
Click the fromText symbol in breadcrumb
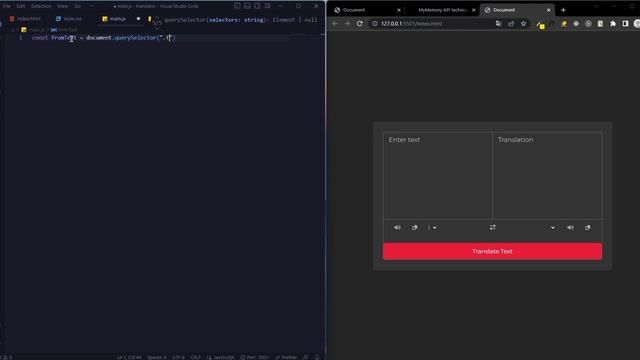tap(64, 30)
